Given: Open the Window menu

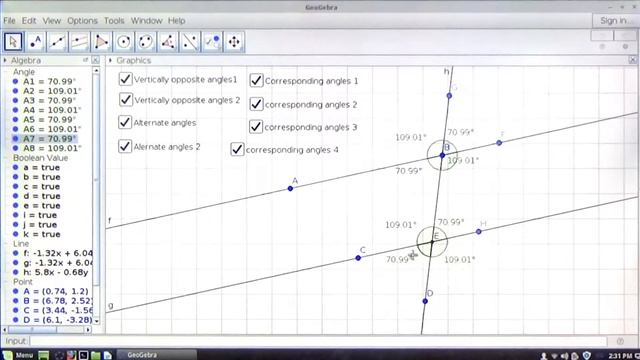Looking at the screenshot, I should [147, 20].
